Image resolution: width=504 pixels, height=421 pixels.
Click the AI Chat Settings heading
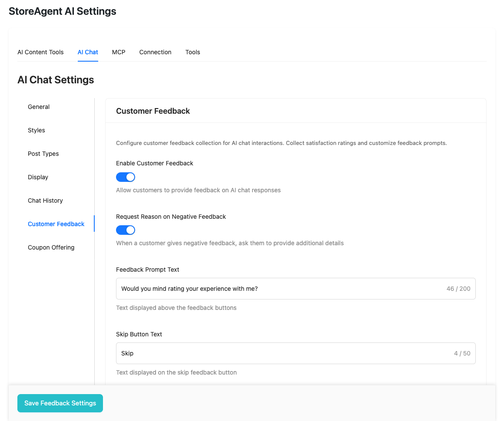click(56, 79)
